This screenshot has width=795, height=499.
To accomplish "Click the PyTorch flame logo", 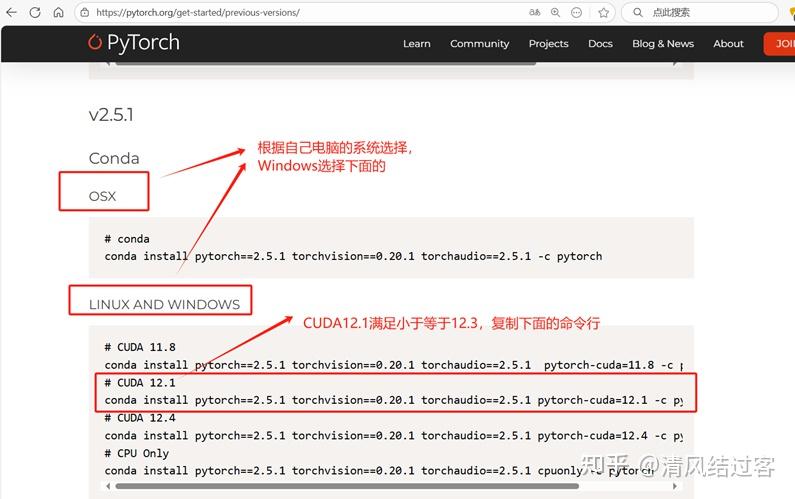I will coord(95,42).
